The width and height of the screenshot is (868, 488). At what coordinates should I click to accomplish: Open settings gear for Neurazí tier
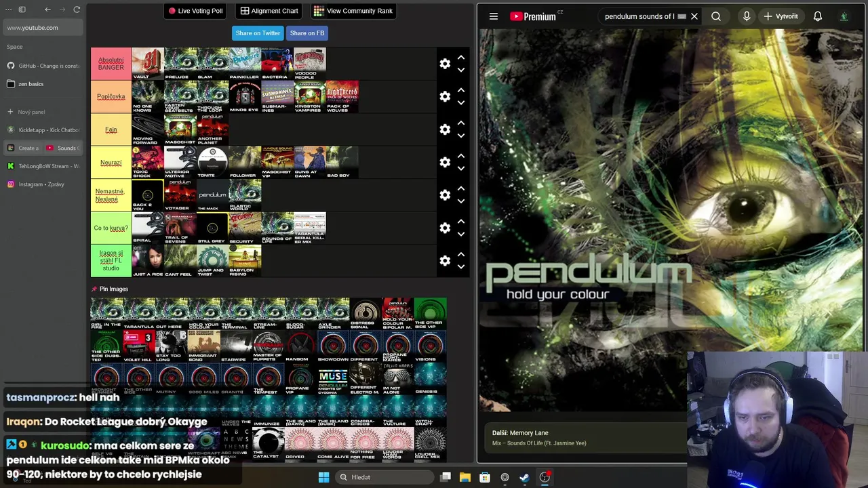(x=445, y=162)
